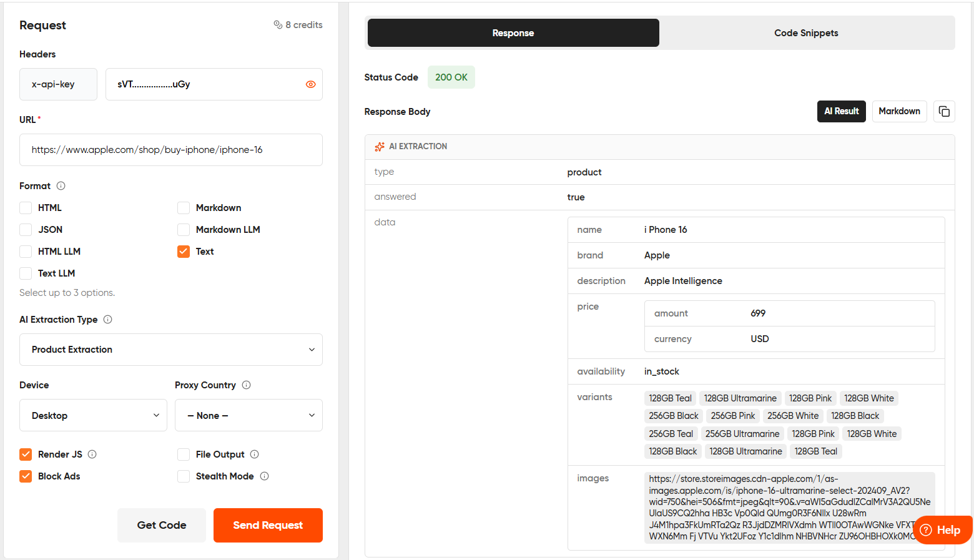Click the AI Extraction Type info icon
974x560 pixels.
(x=107, y=319)
